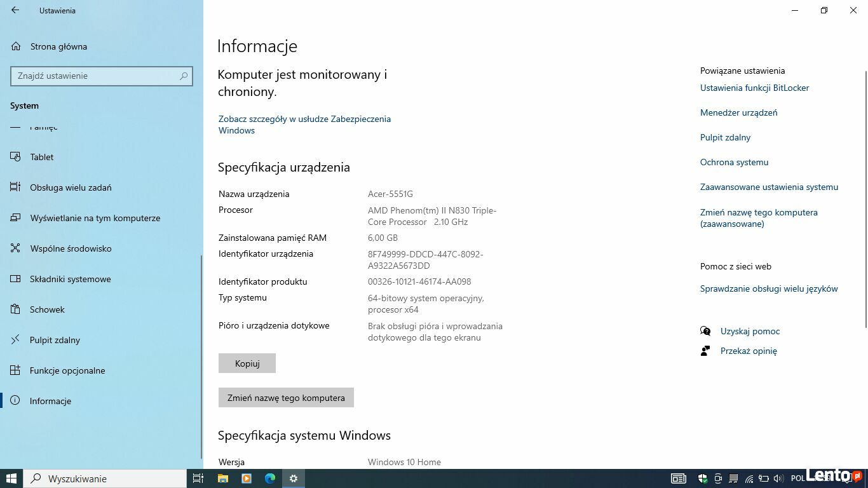Screen dimensions: 868x488
Task: Click the magnifier icon in Znajdź ustawienie box
Action: (x=184, y=76)
